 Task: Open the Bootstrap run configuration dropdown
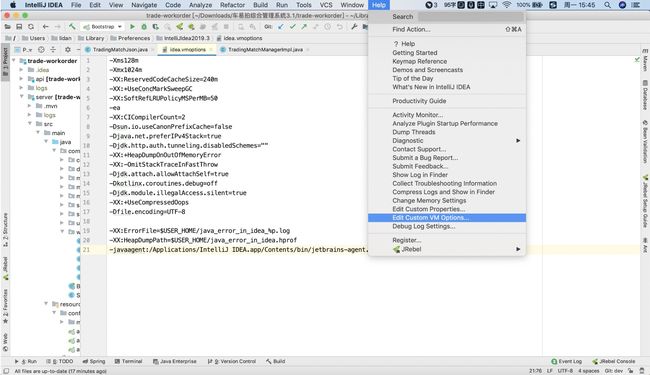tap(102, 27)
